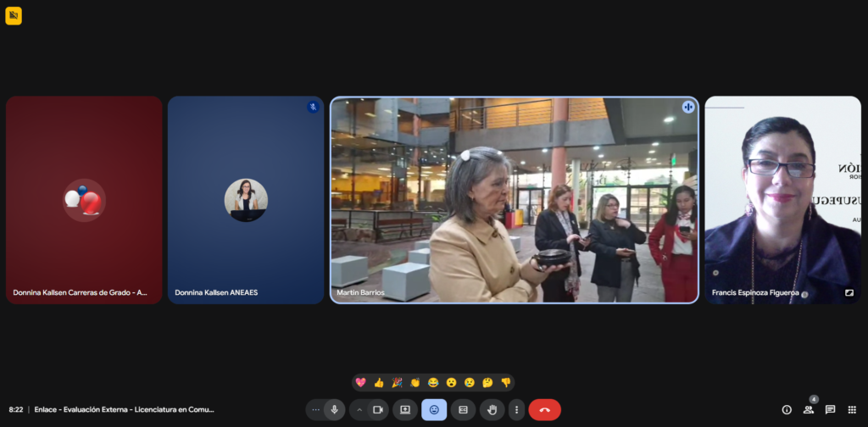Send thumbs up reaction

(379, 383)
